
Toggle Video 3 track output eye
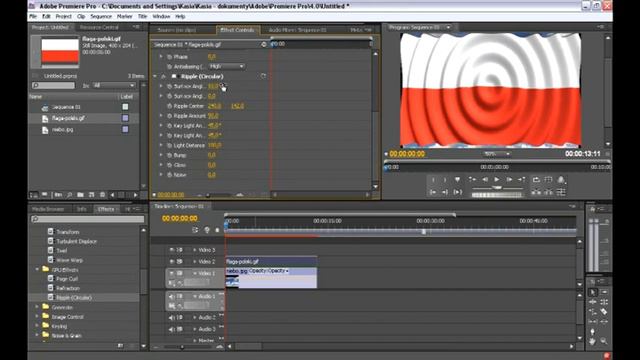click(172, 250)
